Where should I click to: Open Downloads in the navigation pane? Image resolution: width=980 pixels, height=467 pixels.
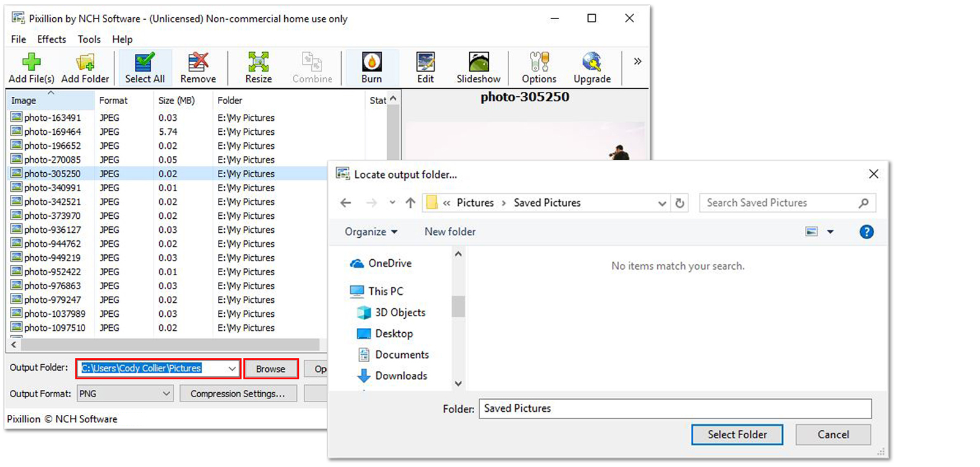click(392, 376)
